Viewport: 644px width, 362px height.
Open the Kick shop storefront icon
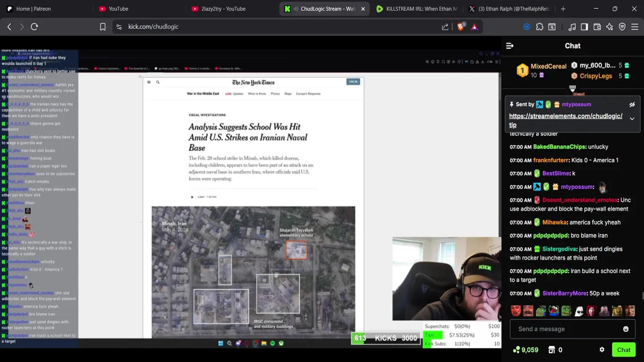click(x=551, y=350)
